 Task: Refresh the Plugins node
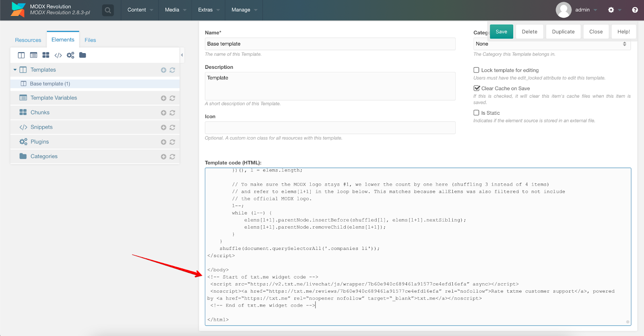172,142
